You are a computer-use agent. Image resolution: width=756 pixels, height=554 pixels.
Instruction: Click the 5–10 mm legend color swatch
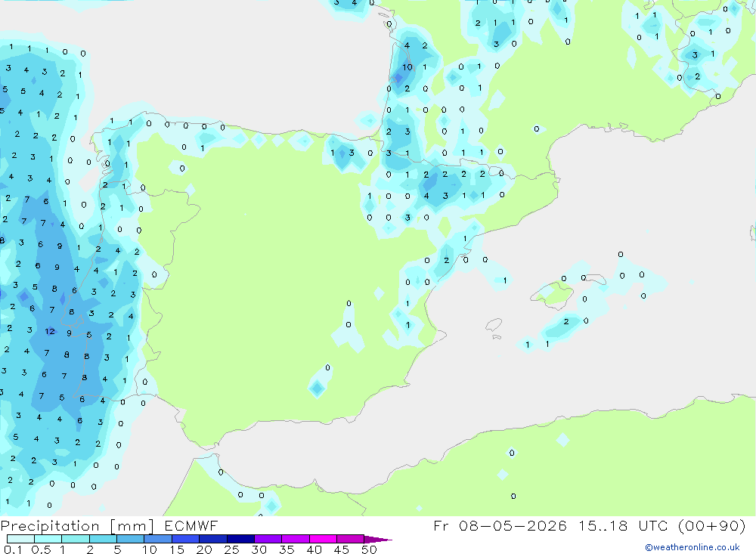coord(130,539)
